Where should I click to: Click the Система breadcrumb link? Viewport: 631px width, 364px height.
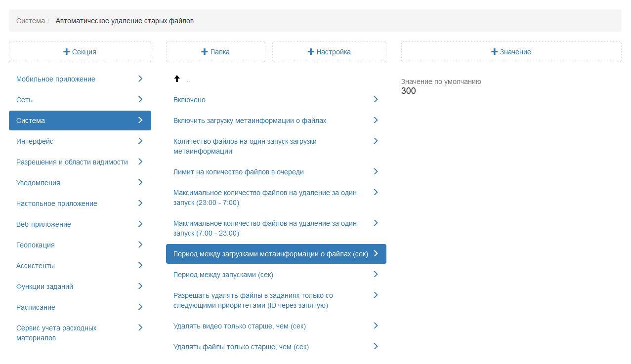(x=30, y=21)
